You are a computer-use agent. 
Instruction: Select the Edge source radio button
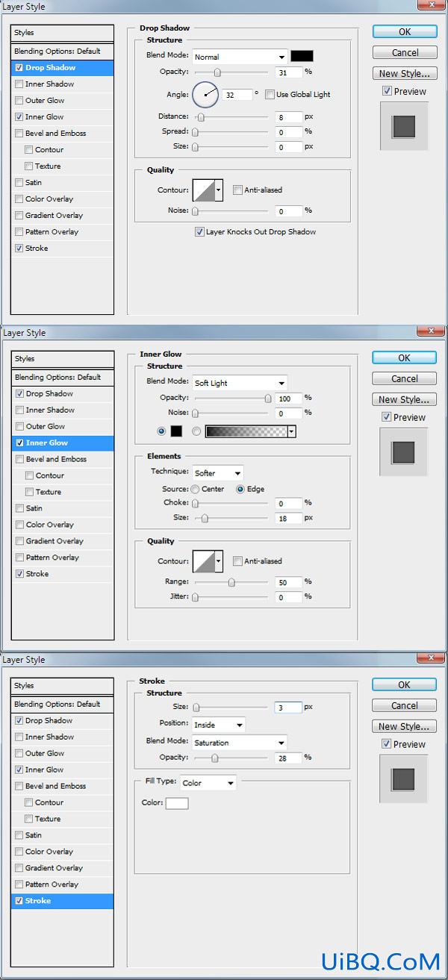240,489
